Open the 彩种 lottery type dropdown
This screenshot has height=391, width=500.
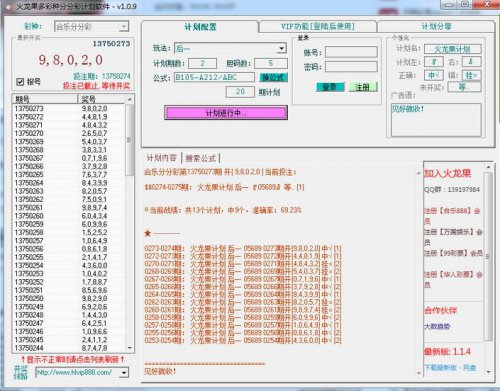click(x=124, y=27)
